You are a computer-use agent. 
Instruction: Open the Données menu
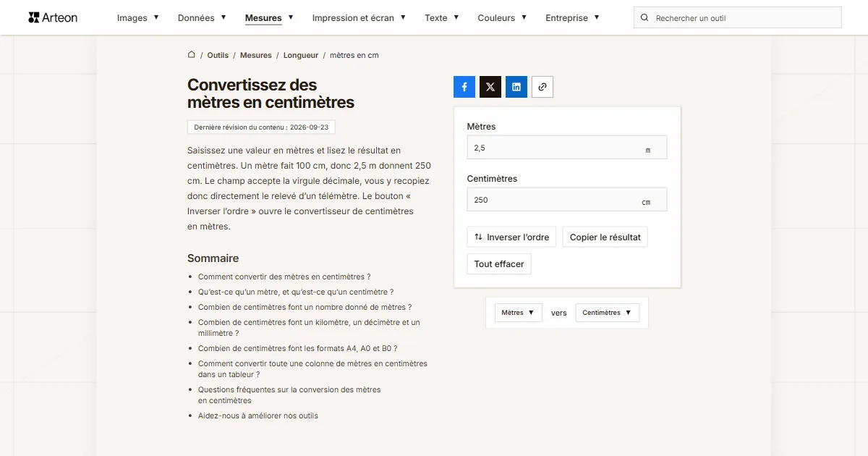tap(202, 17)
